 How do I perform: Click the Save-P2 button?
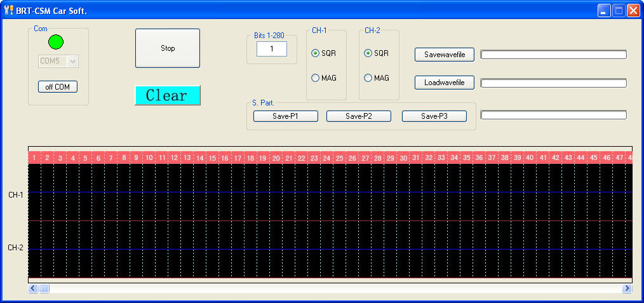click(358, 116)
